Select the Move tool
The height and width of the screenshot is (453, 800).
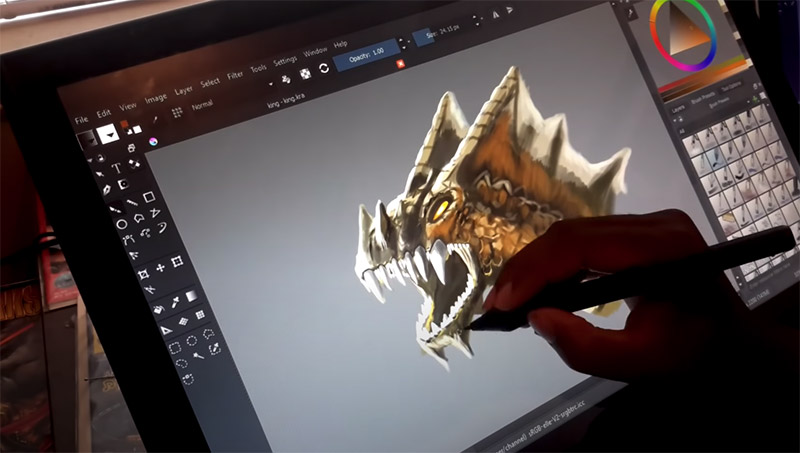tap(161, 268)
